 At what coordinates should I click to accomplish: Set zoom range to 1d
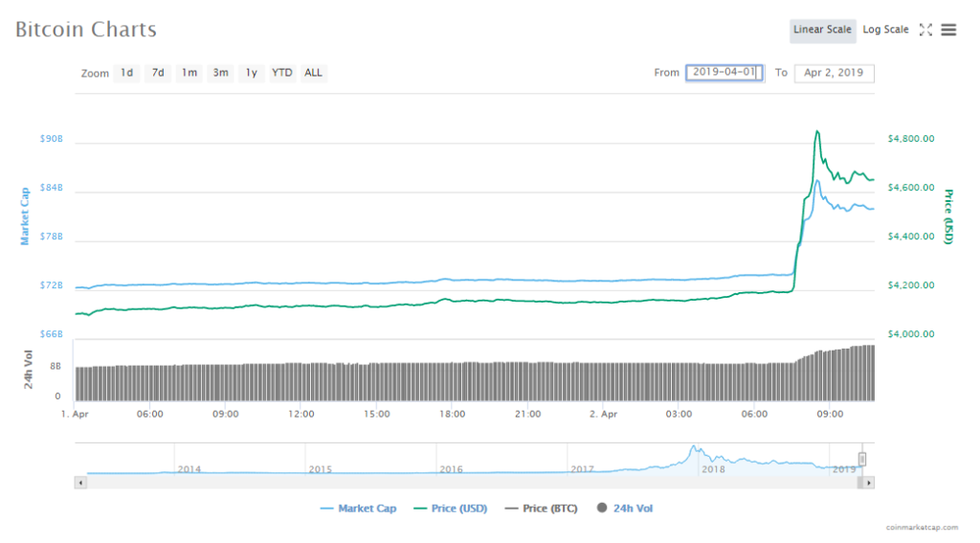pos(126,73)
